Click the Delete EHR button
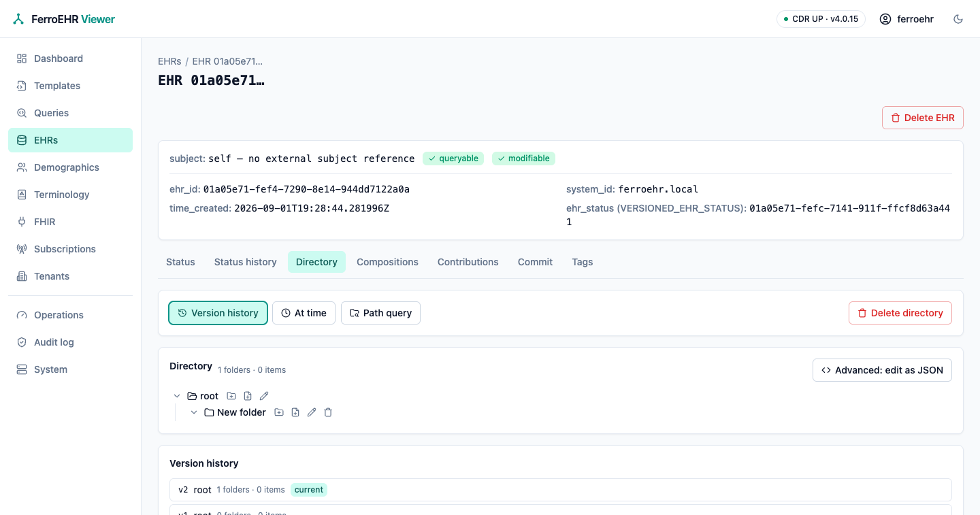Image resolution: width=980 pixels, height=515 pixels. [x=922, y=118]
